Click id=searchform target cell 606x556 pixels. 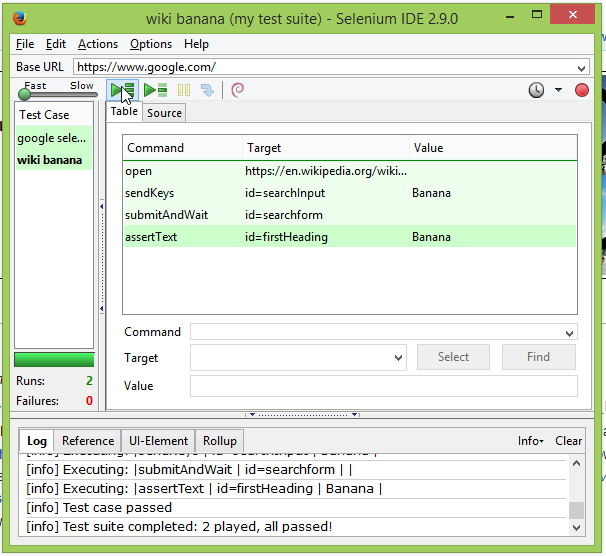pos(284,215)
